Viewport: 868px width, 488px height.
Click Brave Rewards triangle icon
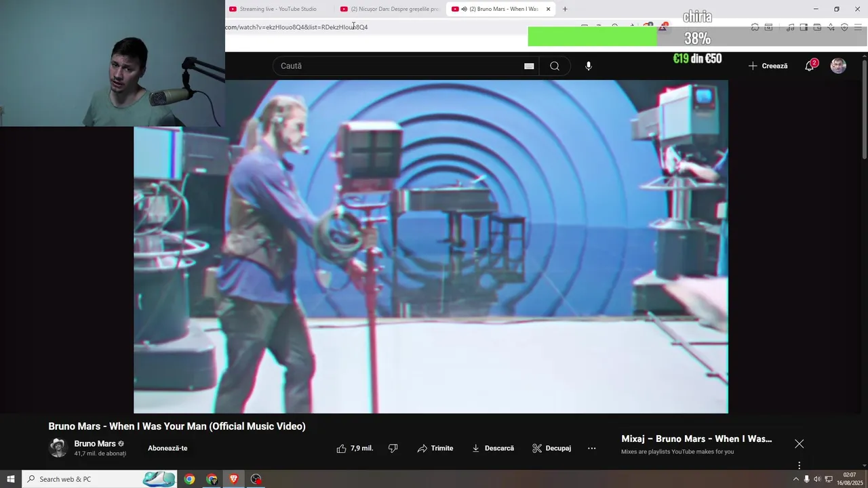[x=663, y=26]
